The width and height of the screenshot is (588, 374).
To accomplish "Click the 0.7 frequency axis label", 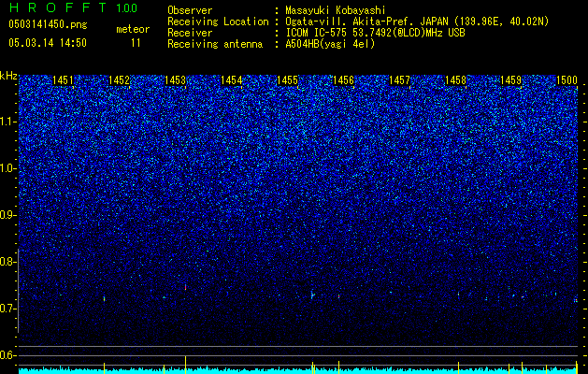I will pos(7,309).
